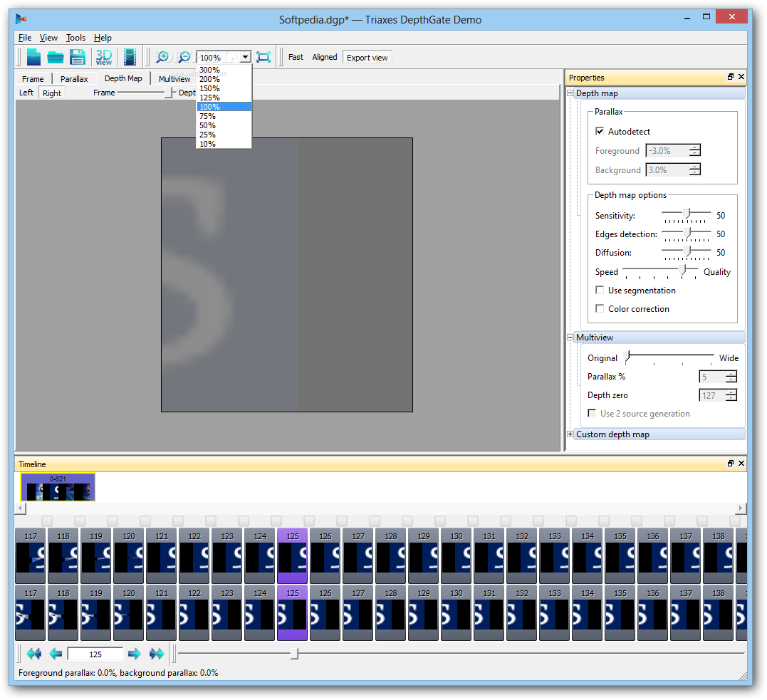Open the Help menu

point(103,38)
